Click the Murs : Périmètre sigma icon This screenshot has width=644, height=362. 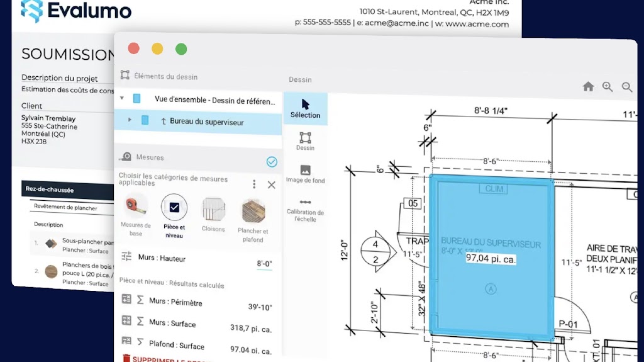pyautogui.click(x=140, y=300)
